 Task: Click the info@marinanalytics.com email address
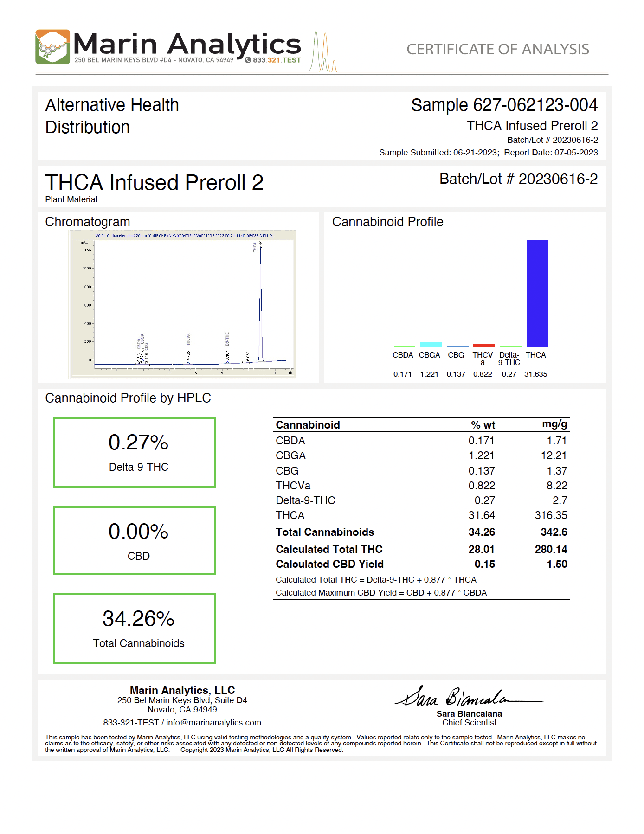coord(213,723)
